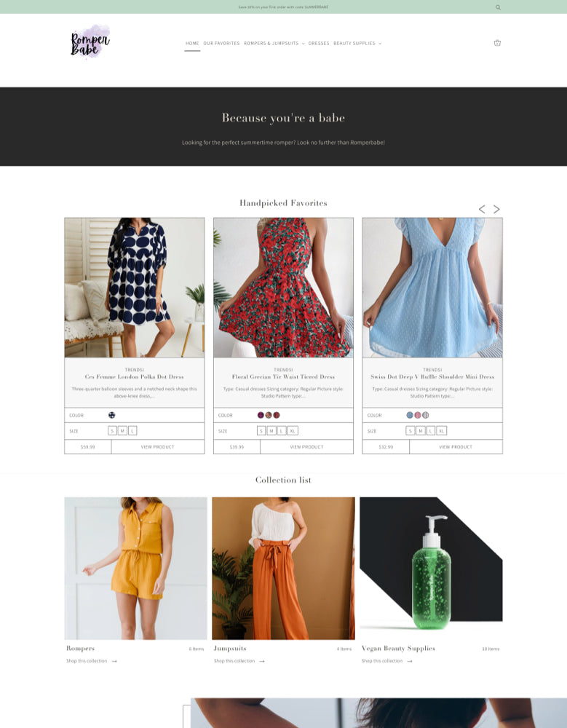This screenshot has width=567, height=728.
Task: View product for Floral Grecian Tie Waist Dress
Action: pos(306,447)
